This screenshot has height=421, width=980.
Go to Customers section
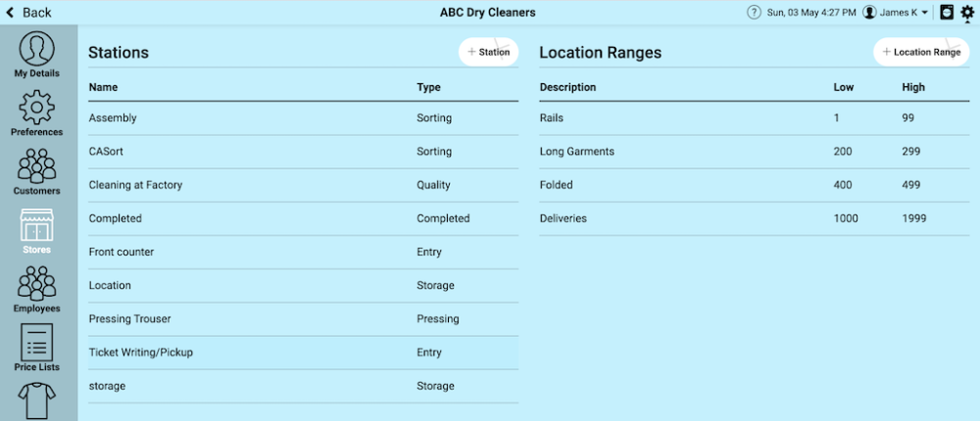(36, 170)
